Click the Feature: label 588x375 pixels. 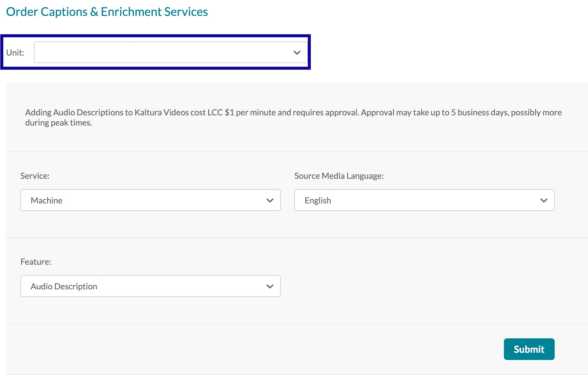pos(36,262)
